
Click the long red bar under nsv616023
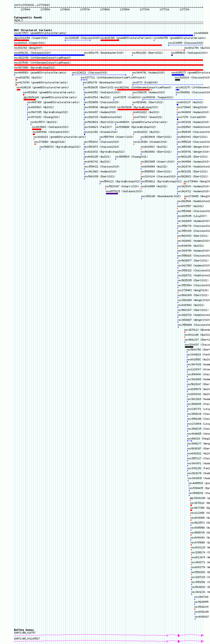[x=88, y=45]
